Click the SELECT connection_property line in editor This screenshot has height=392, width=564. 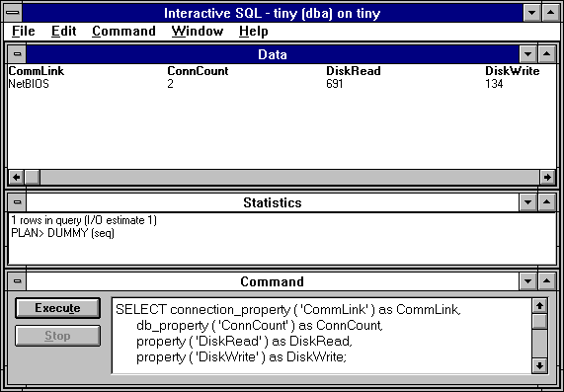(288, 310)
